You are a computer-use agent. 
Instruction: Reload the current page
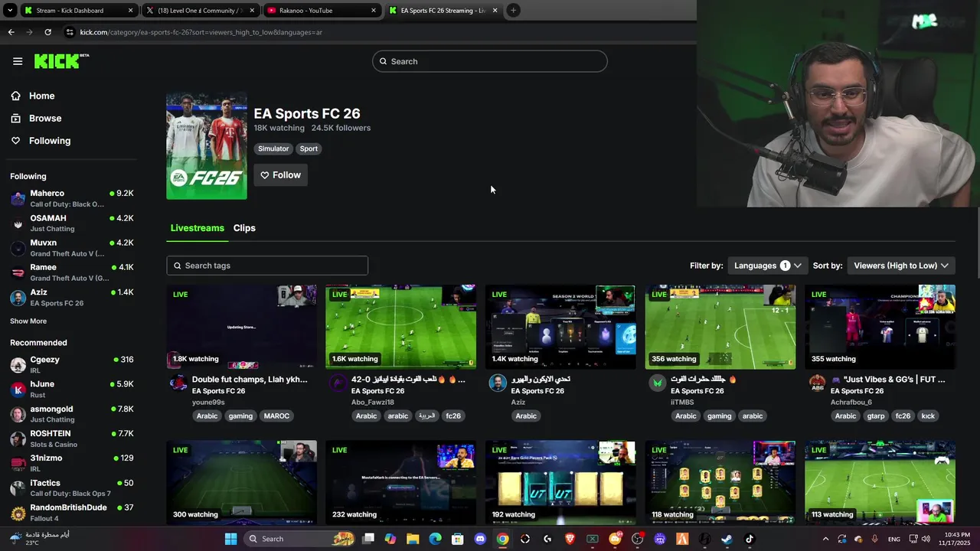click(47, 32)
